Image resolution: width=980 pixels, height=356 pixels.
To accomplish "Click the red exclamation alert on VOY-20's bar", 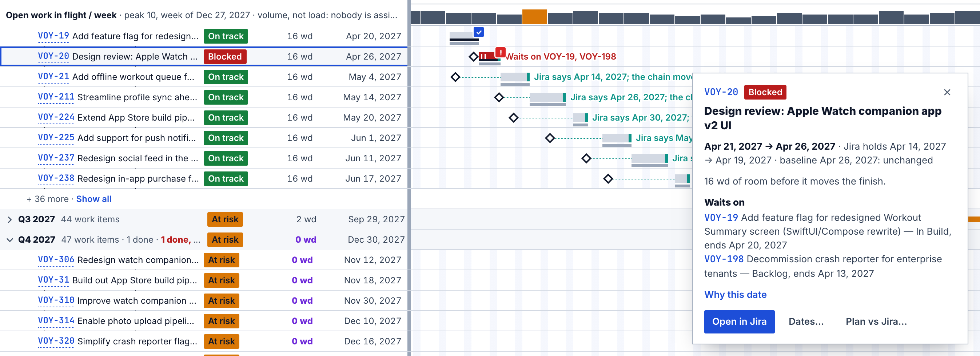I will [x=500, y=52].
